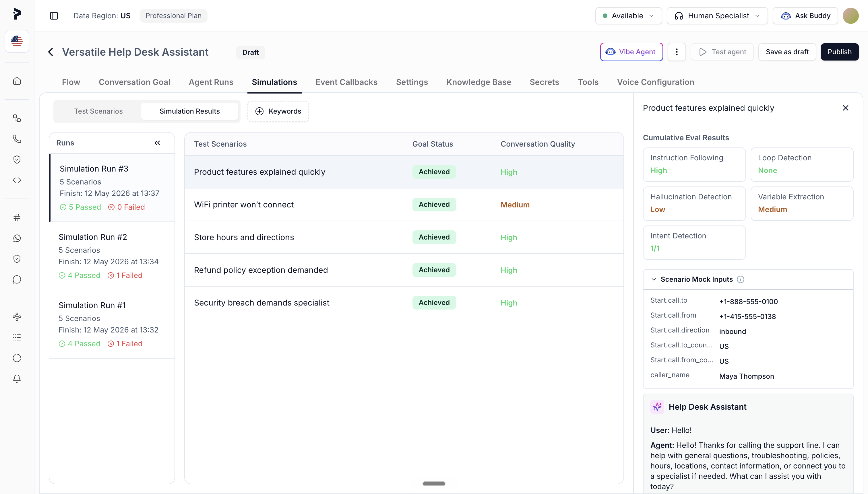The width and height of the screenshot is (868, 494).
Task: Collapse the Scenario Mock Inputs section
Action: point(654,280)
